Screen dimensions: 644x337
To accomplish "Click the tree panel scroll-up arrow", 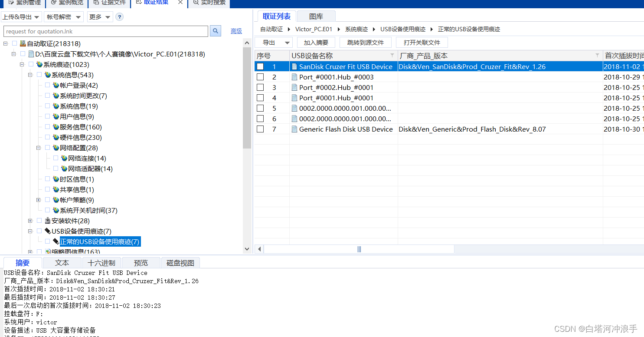I will 247,43.
